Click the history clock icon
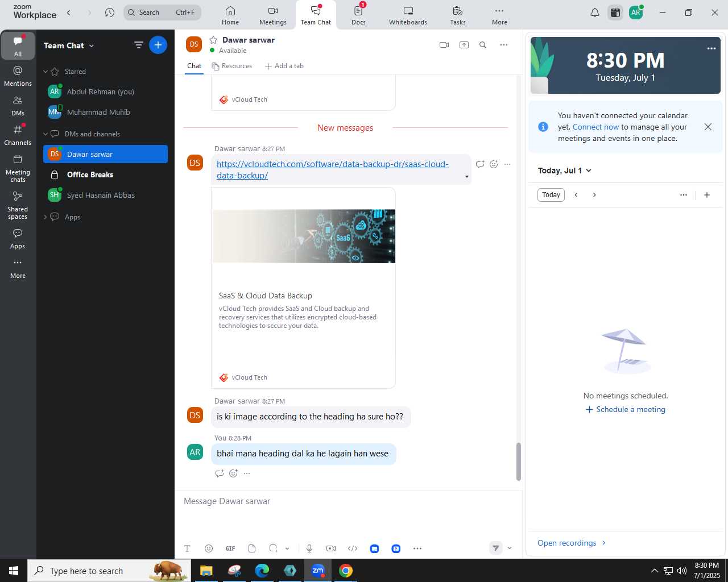728x582 pixels. tap(110, 12)
